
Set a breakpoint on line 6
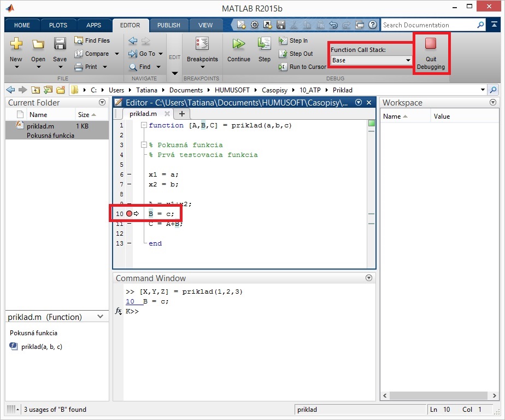[x=129, y=174]
